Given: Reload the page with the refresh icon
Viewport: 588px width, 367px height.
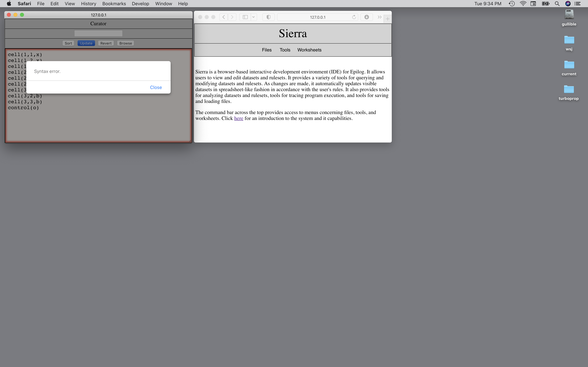Looking at the screenshot, I should [354, 17].
